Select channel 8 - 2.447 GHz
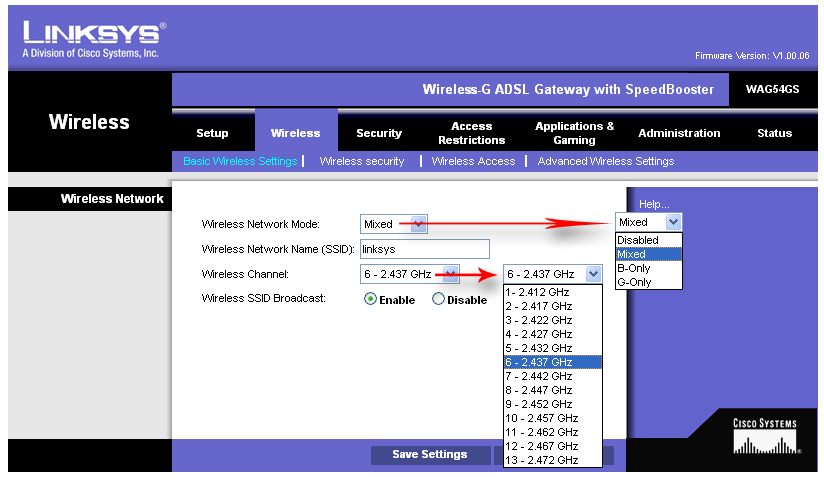 pos(552,390)
